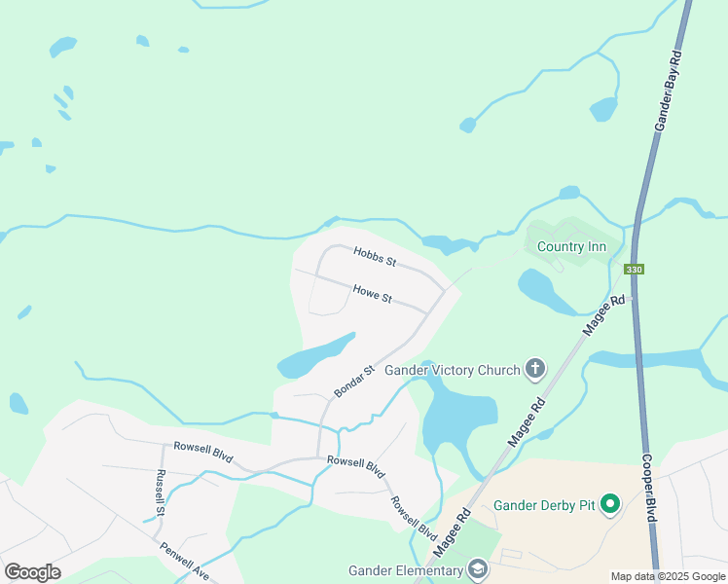Click the Map data ©2025 Google attribution

[x=669, y=576]
